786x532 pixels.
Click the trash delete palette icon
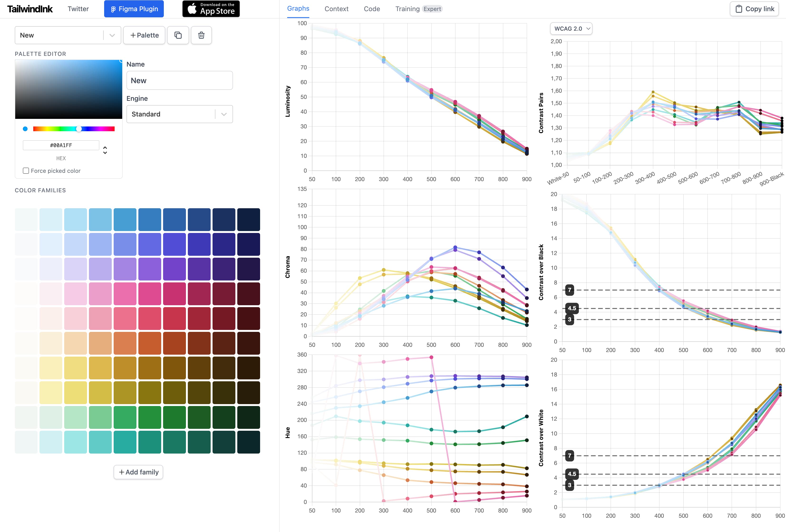pos(201,35)
